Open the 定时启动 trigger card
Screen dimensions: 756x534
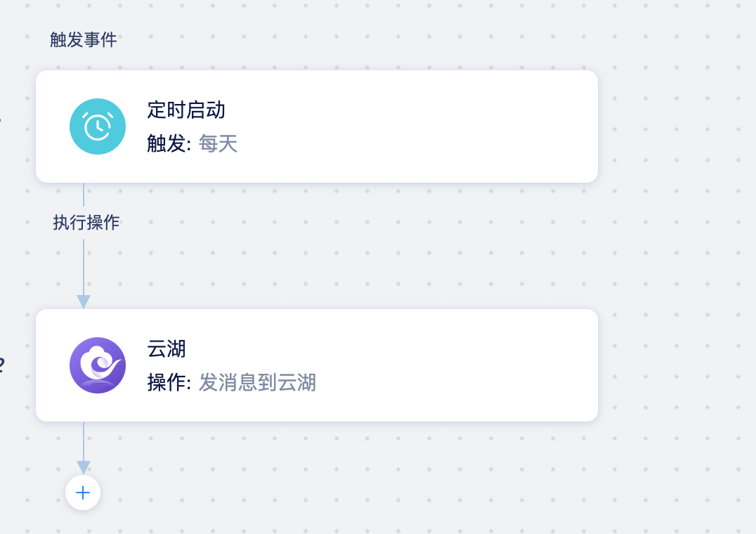tap(317, 126)
